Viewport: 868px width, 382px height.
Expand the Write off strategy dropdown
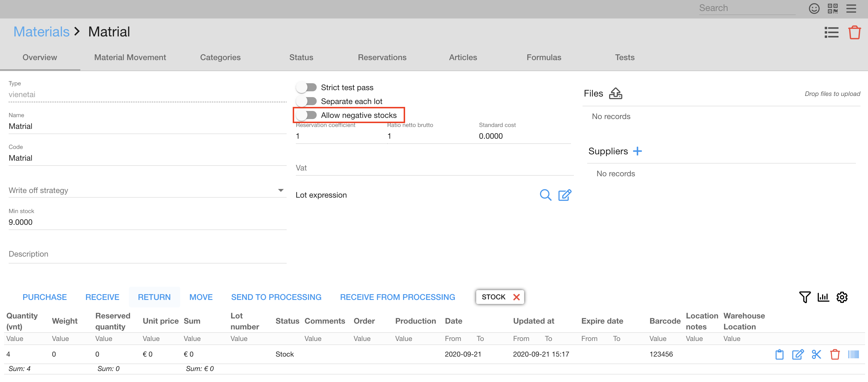click(x=280, y=190)
